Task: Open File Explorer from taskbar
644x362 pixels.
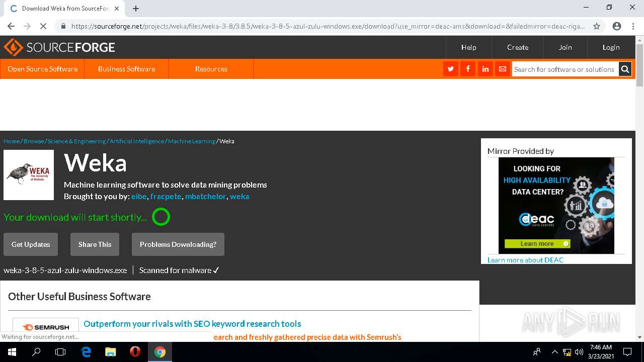Action: pyautogui.click(x=111, y=352)
